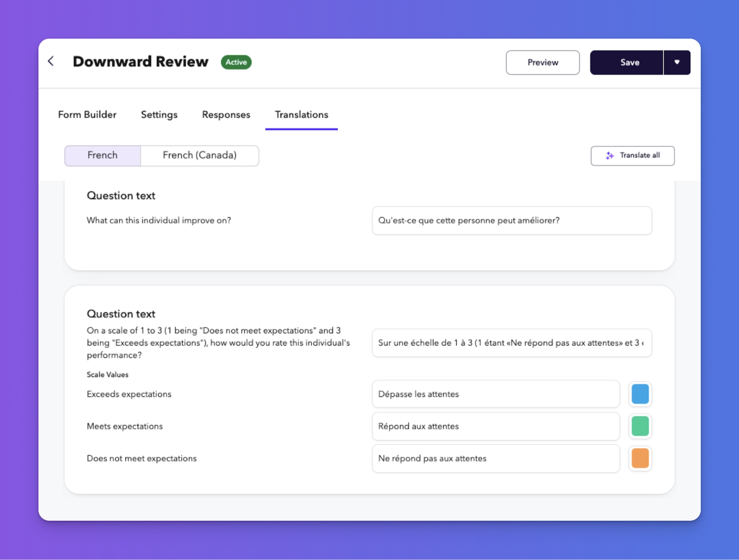Click the 'Sur une échelle de 1 à 3' field
The width and height of the screenshot is (739, 560).
point(512,343)
